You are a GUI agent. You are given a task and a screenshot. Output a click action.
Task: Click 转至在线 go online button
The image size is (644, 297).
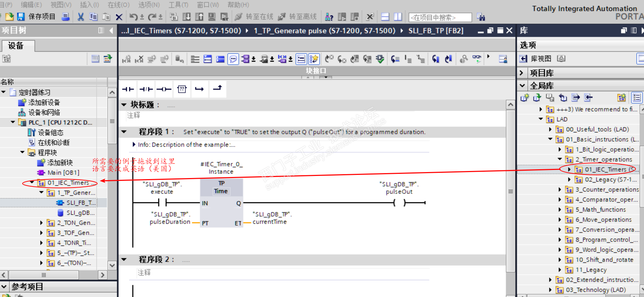[254, 17]
